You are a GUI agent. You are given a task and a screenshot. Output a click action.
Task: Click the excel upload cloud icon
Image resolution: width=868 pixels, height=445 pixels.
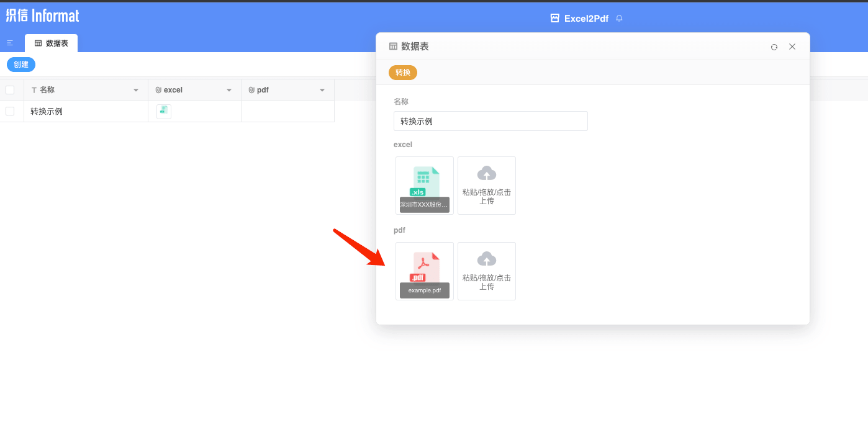click(487, 173)
